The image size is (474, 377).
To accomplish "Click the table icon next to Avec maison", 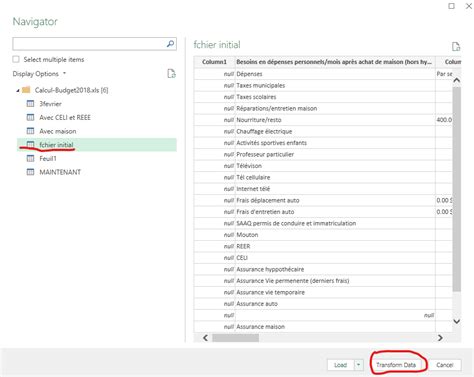I will coord(30,131).
